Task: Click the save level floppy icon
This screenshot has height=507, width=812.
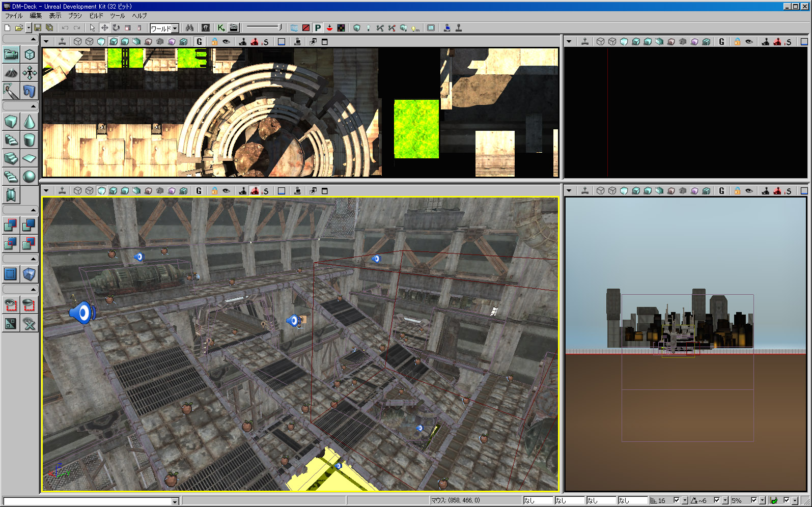Action: (x=38, y=28)
